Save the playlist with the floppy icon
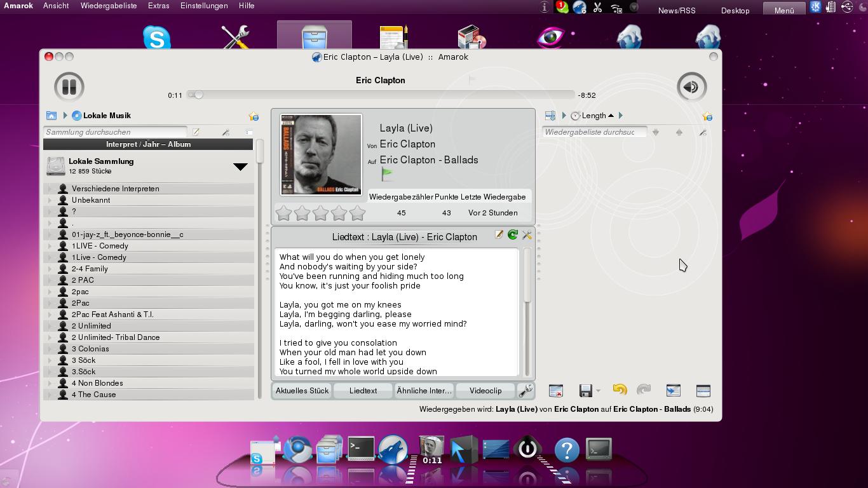The image size is (868, 488). (x=586, y=391)
